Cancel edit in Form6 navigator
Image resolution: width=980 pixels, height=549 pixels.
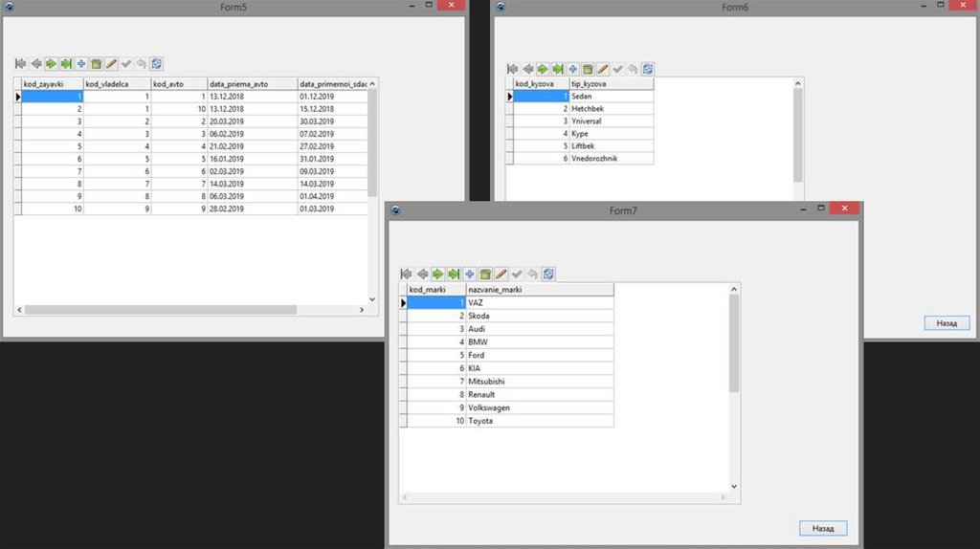coord(633,69)
